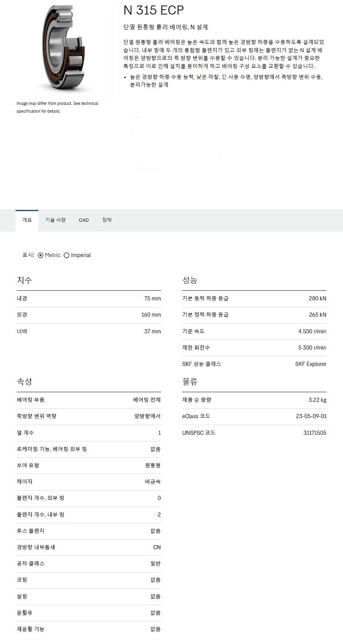The height and width of the screenshot is (644, 343).
Task: Click the 일반 tolerance class value
Action: pyautogui.click(x=155, y=564)
